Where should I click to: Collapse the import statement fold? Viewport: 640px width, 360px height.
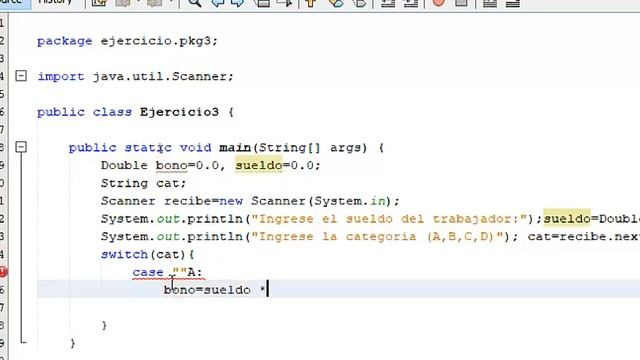(21, 76)
